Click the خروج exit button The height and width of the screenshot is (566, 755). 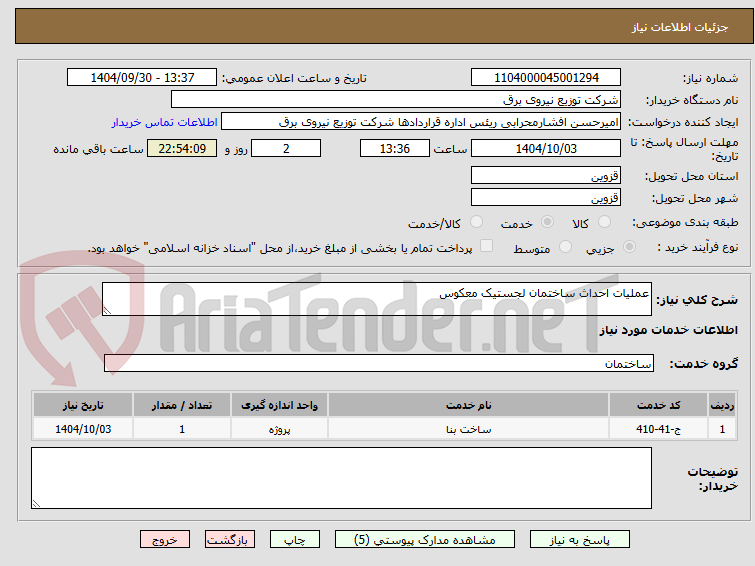(165, 540)
